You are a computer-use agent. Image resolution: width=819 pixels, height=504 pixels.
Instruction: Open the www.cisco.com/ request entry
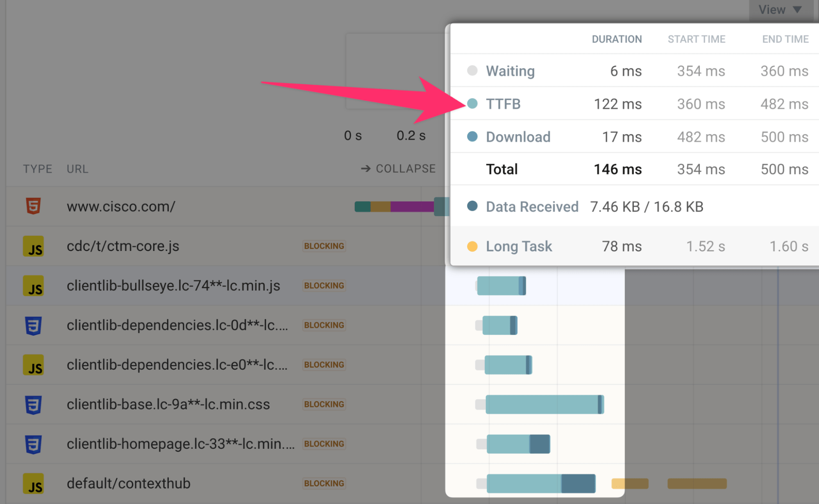[x=121, y=207]
